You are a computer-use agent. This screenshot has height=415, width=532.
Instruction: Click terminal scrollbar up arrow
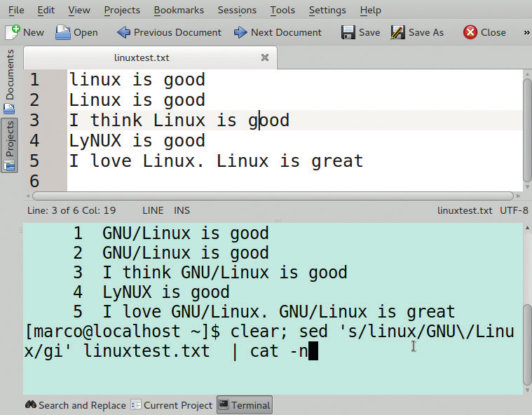527,228
